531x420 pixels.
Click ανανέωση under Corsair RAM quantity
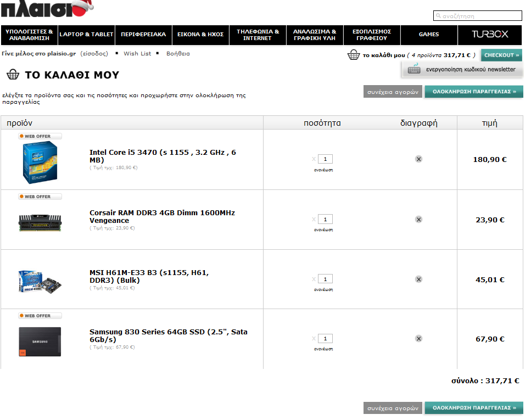tap(323, 230)
